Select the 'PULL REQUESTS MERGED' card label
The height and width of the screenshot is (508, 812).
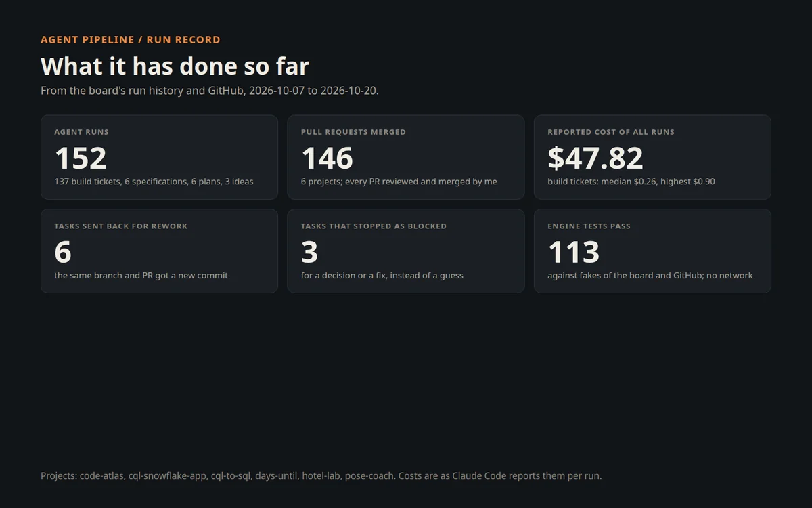(353, 132)
